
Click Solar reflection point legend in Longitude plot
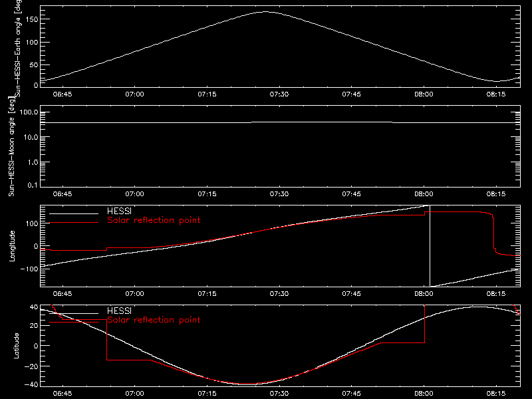click(x=154, y=220)
